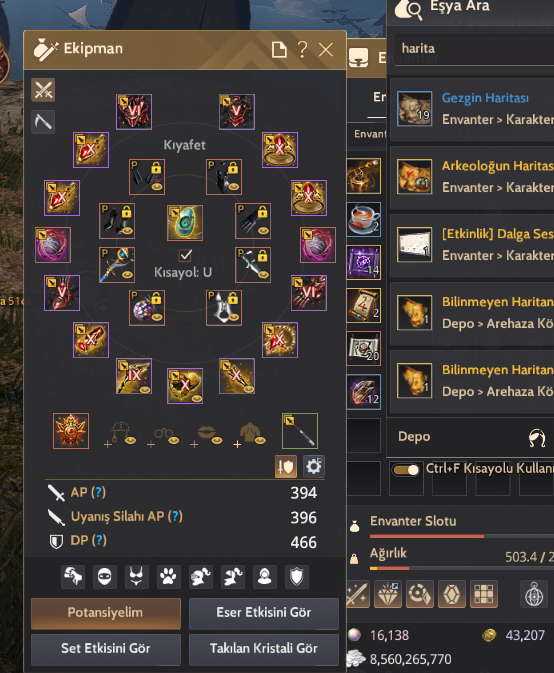Click the harita search input field
This screenshot has height=673, width=554.
tap(474, 49)
